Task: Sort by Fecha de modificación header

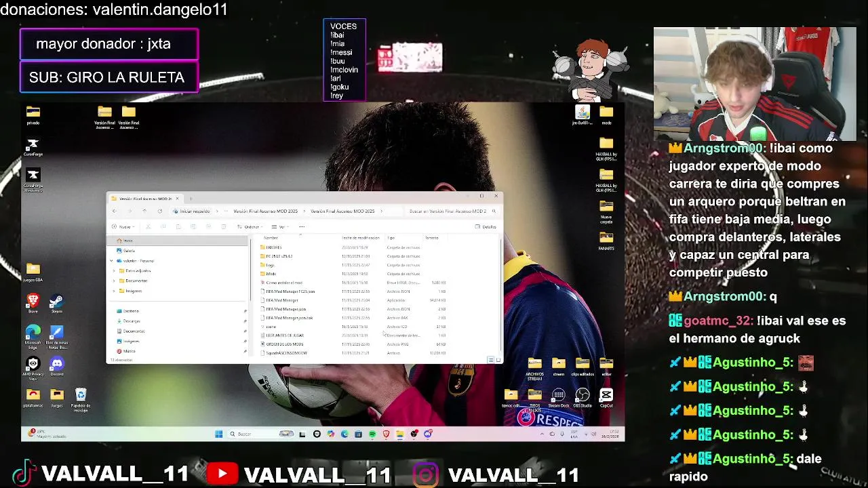Action: tap(361, 238)
